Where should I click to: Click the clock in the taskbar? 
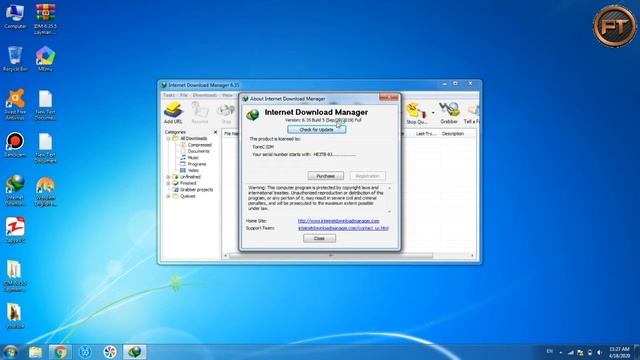[619, 352]
